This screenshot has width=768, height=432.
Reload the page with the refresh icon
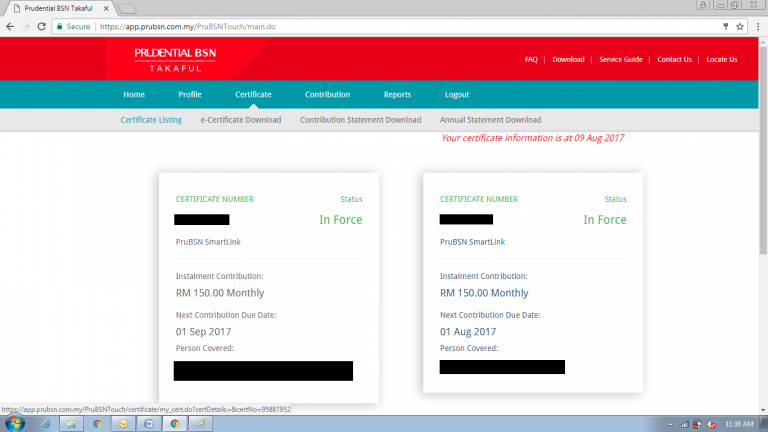tap(41, 26)
